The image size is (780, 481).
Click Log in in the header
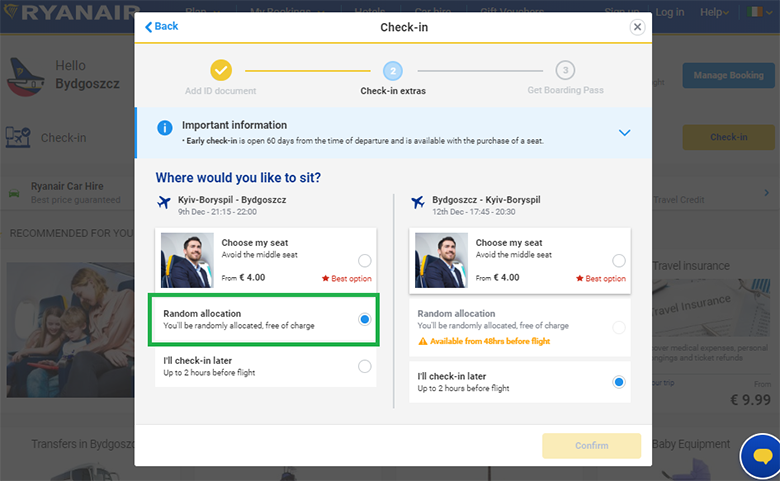coord(669,12)
